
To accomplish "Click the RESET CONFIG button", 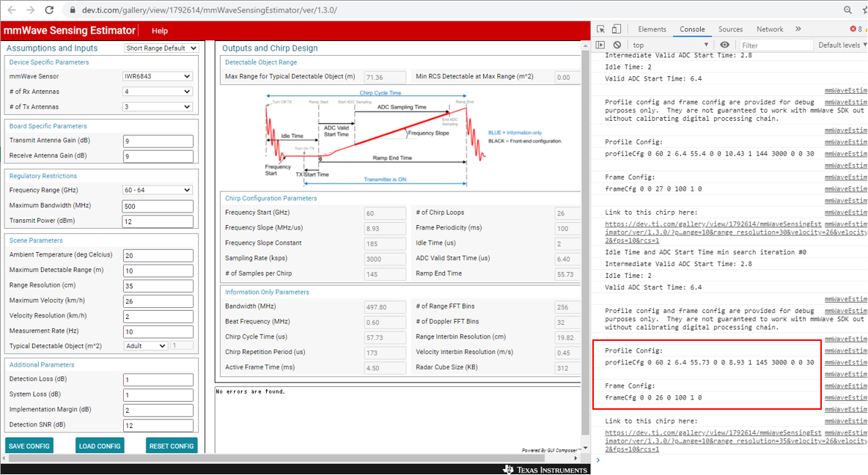I will point(172,446).
